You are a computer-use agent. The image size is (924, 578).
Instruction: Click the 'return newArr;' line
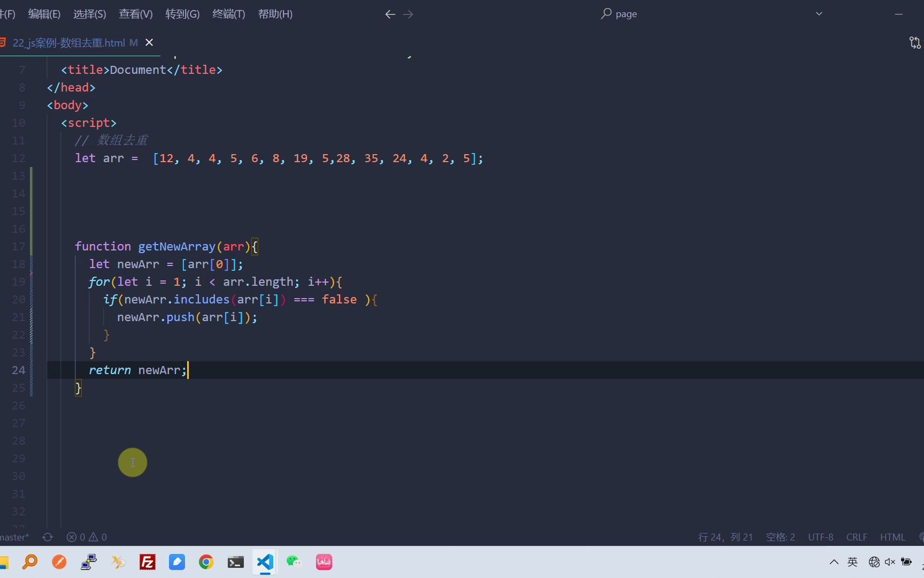click(x=138, y=370)
